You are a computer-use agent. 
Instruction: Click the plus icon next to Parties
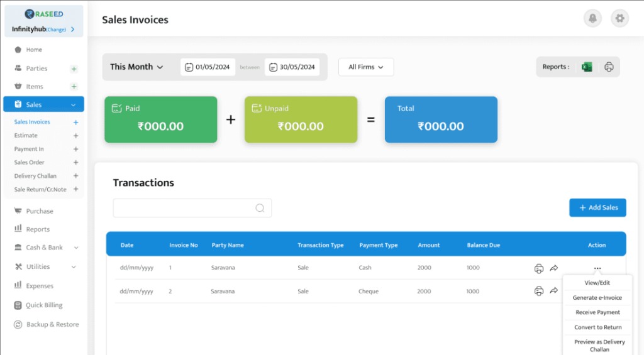click(x=74, y=68)
